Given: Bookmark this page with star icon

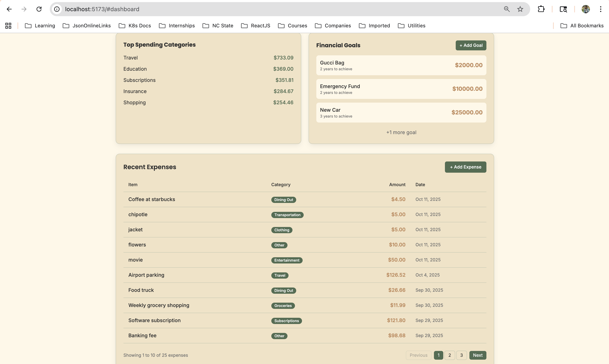Looking at the screenshot, I should [520, 9].
